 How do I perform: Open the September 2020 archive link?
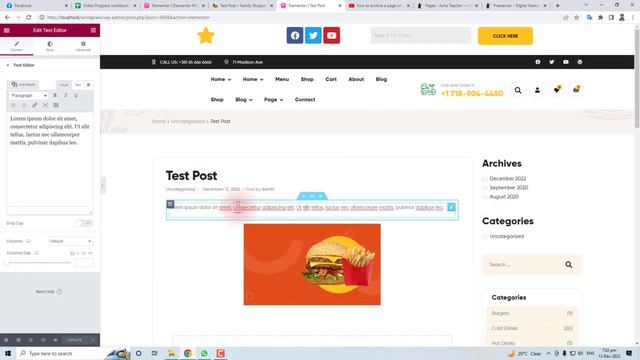(x=509, y=188)
